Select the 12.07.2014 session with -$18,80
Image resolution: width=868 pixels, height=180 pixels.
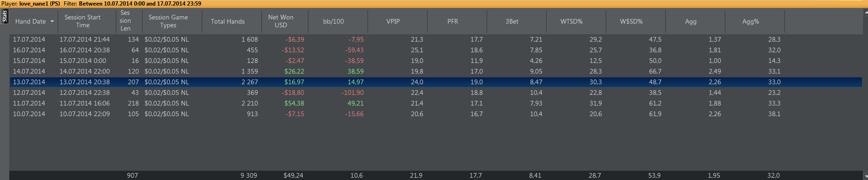pyautogui.click(x=436, y=93)
